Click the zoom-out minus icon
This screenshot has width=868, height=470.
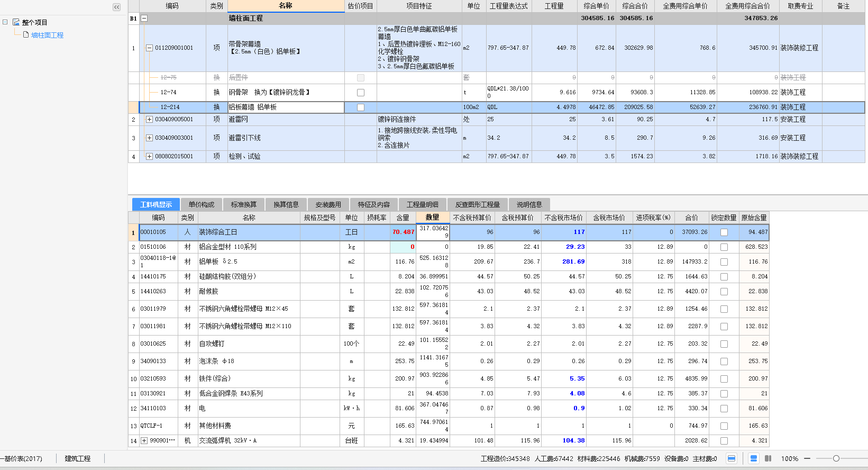[807, 458]
